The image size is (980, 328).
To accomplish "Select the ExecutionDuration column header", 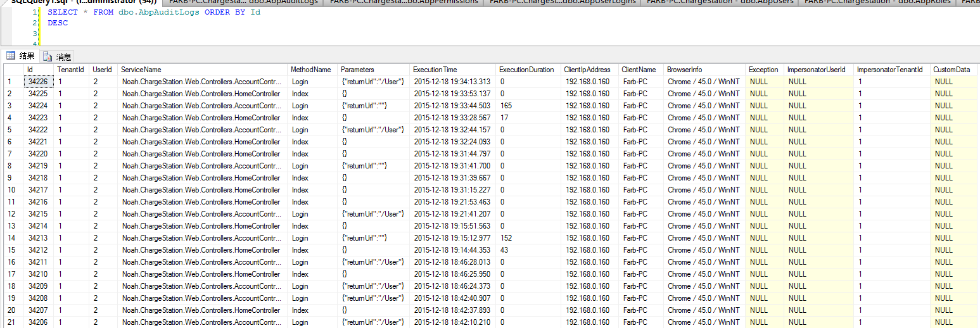I will point(529,70).
